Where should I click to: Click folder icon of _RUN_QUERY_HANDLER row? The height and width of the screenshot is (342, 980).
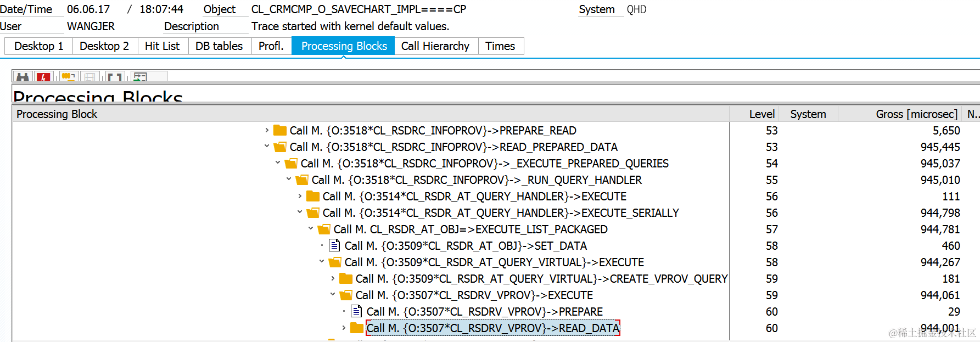pyautogui.click(x=302, y=180)
